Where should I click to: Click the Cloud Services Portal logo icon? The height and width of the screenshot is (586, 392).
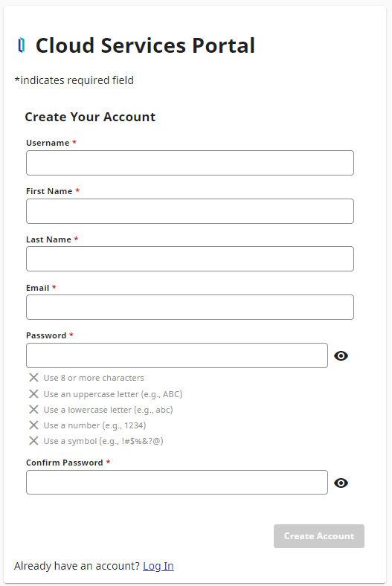pyautogui.click(x=22, y=45)
